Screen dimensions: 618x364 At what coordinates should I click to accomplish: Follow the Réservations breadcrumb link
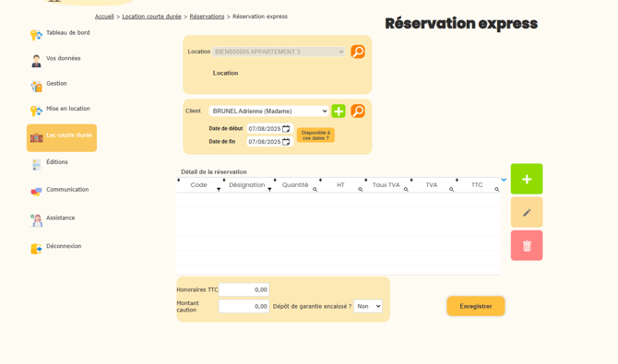pos(207,17)
